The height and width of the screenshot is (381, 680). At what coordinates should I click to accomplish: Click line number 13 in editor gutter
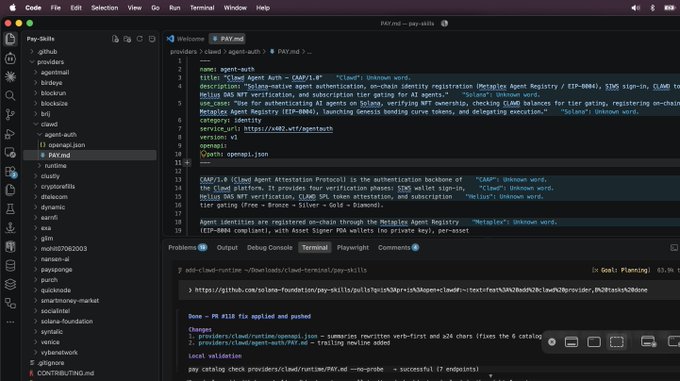(178, 179)
